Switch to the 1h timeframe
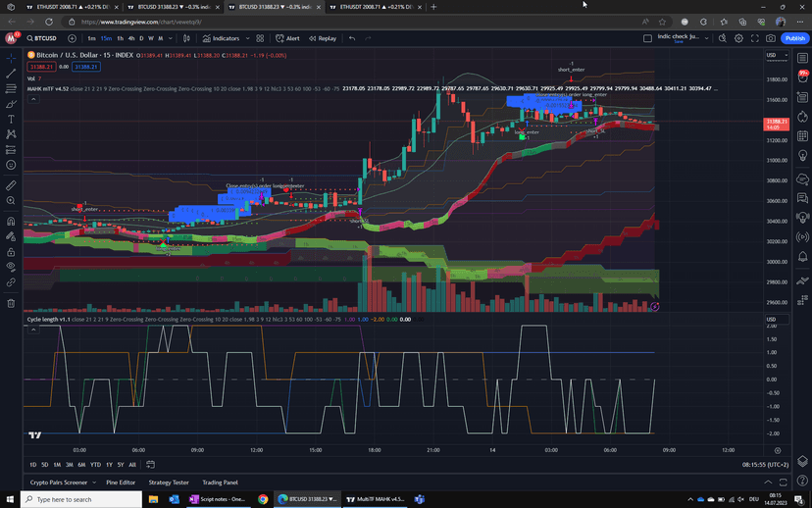Screen dimensions: 812x508 [x=121, y=38]
